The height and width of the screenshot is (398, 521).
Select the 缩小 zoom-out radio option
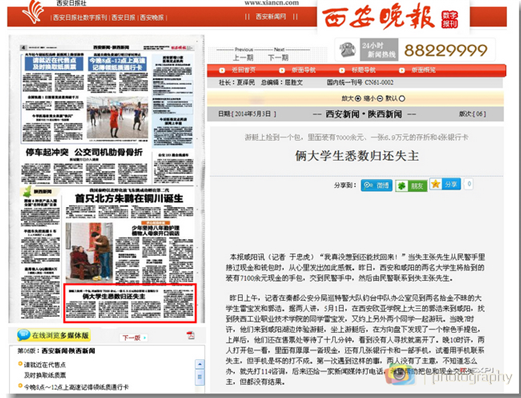(380, 98)
